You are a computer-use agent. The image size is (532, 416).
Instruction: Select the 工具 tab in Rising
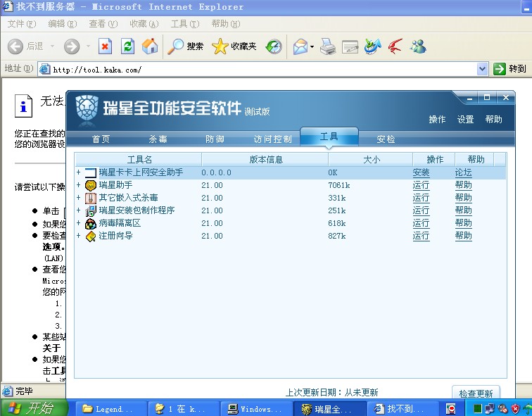pos(329,137)
